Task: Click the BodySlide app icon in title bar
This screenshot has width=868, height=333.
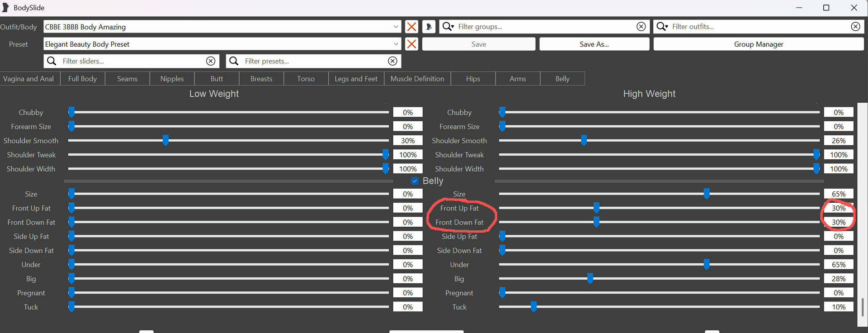Action: [6, 8]
